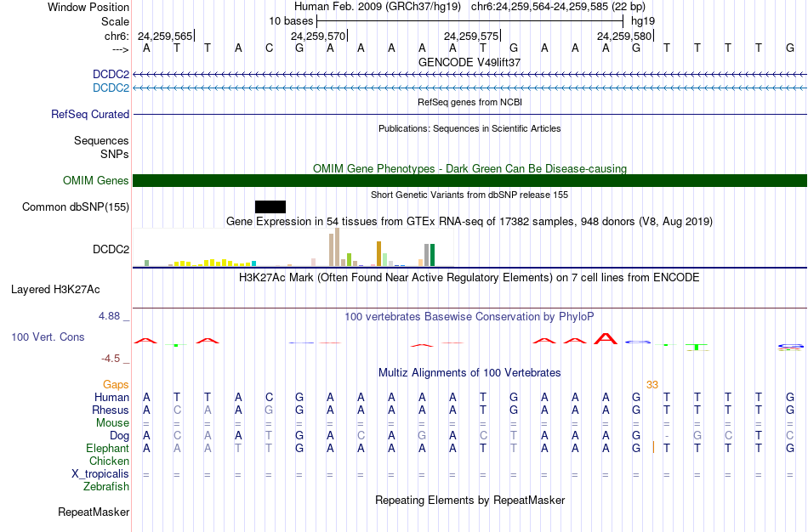Click the orange insertion tick in Elephant row
Image resolution: width=808 pixels, height=532 pixels.
(653, 448)
